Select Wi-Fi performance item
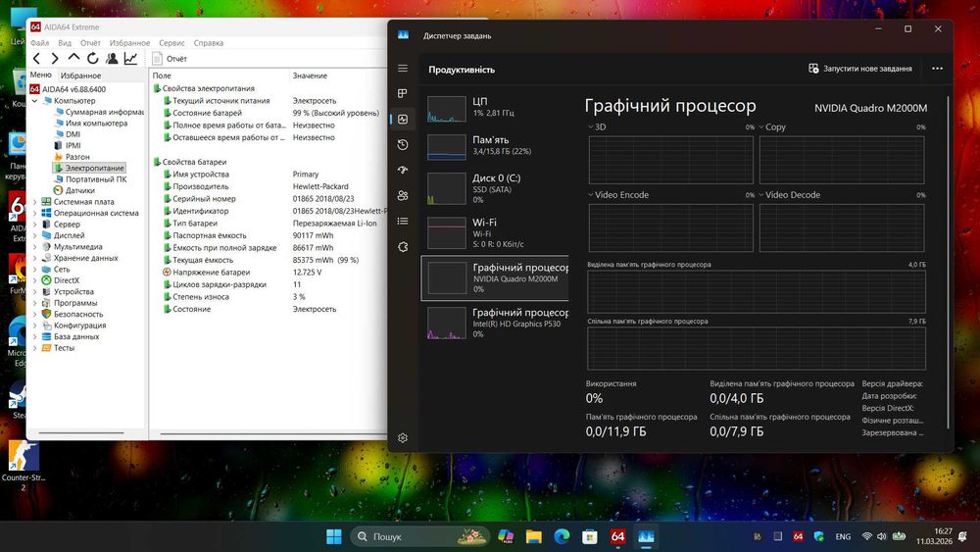The width and height of the screenshot is (980, 552). [495, 232]
